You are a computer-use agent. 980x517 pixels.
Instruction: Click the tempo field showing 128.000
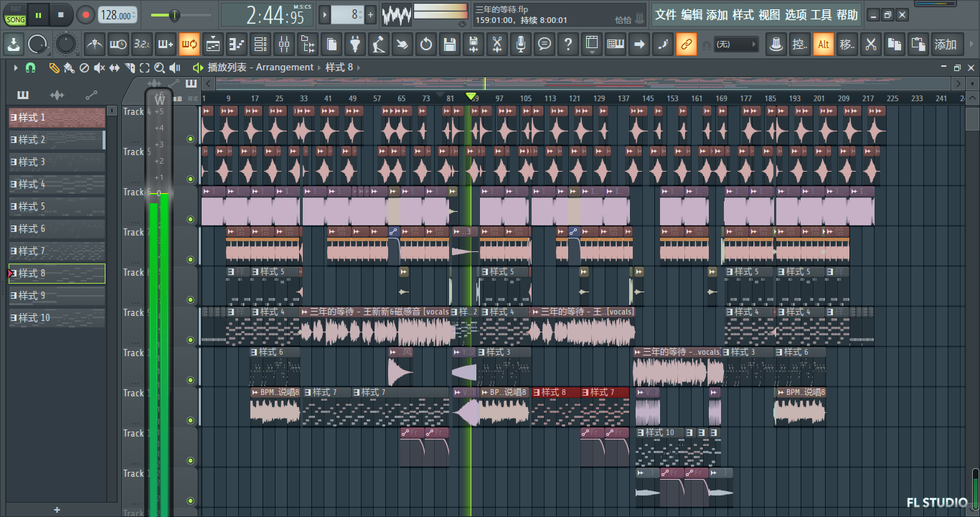tap(117, 15)
